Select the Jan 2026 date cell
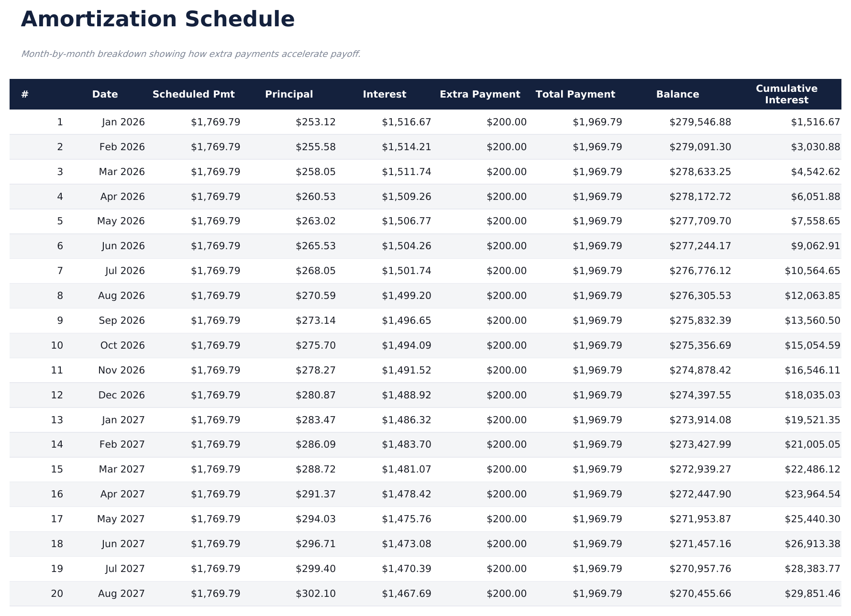Screen dimensions: 851x616 coord(123,122)
